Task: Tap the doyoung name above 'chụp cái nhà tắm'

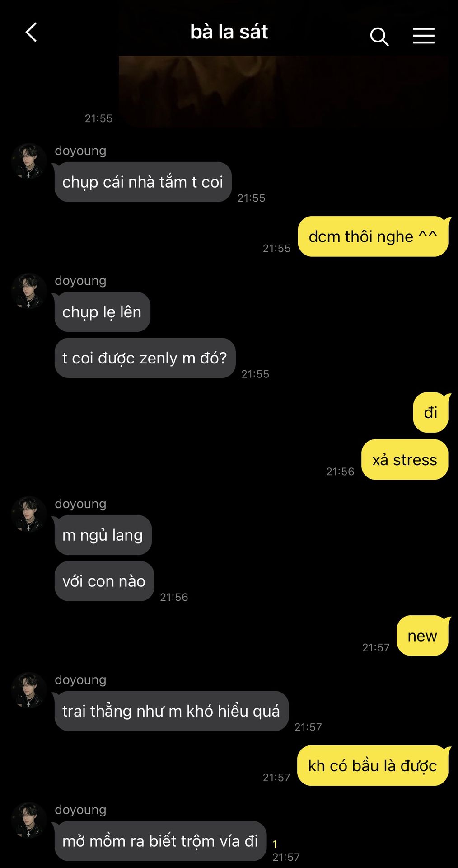Action: click(x=80, y=151)
